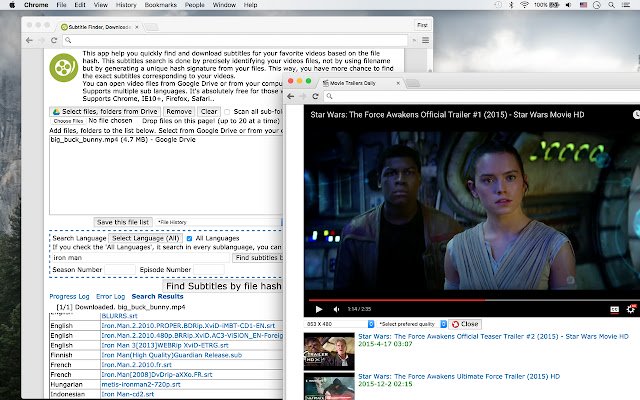The image size is (640, 400).
Task: Close the Movie Trailers Daily tab
Action: (398, 83)
